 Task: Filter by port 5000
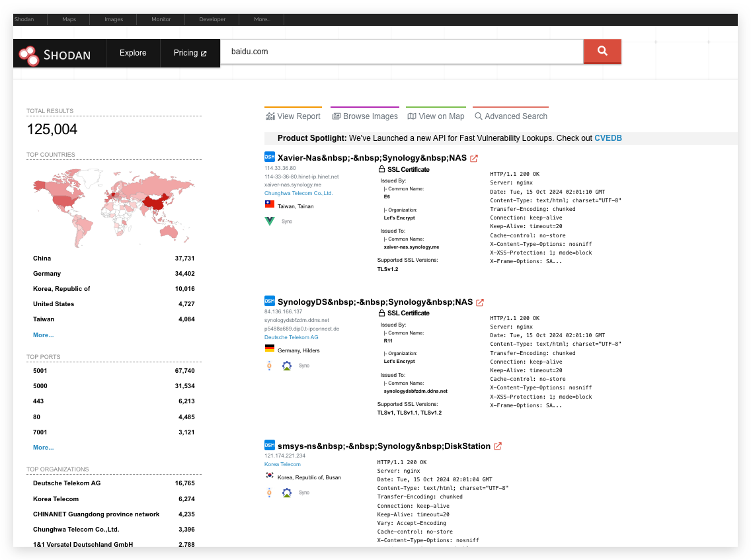pyautogui.click(x=114, y=386)
